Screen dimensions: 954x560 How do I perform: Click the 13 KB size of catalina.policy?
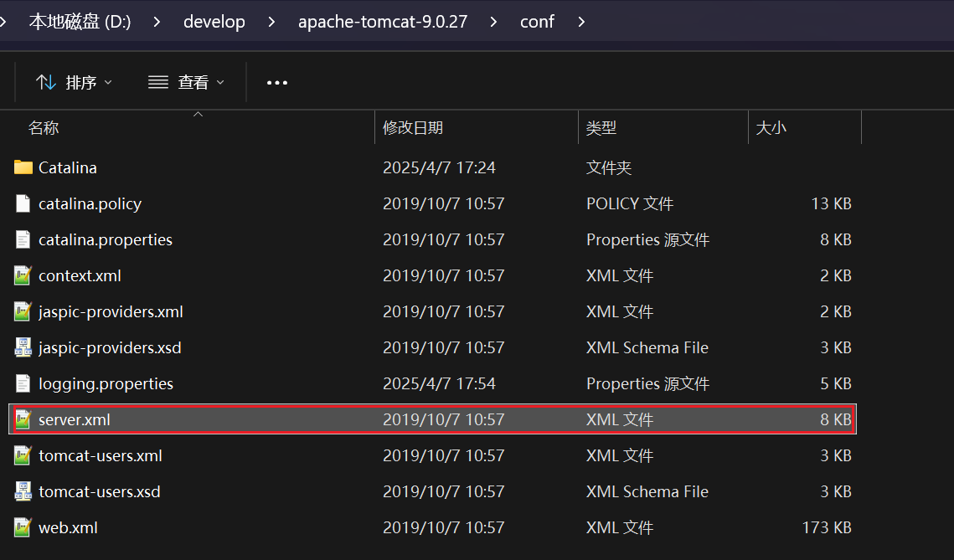point(831,203)
